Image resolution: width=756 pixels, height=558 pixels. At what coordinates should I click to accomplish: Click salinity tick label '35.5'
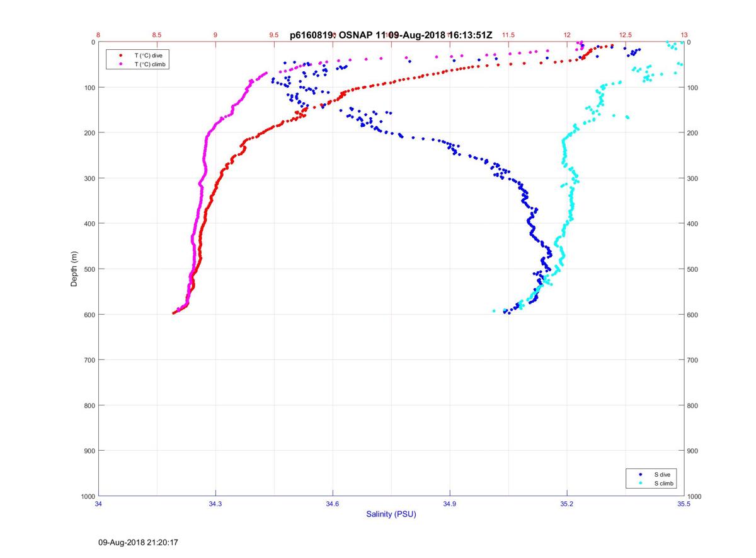684,504
